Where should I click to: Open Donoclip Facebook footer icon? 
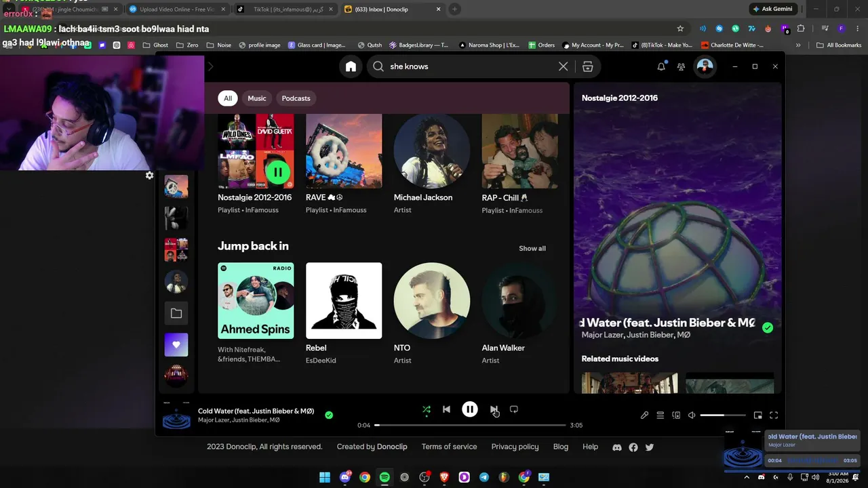click(633, 447)
